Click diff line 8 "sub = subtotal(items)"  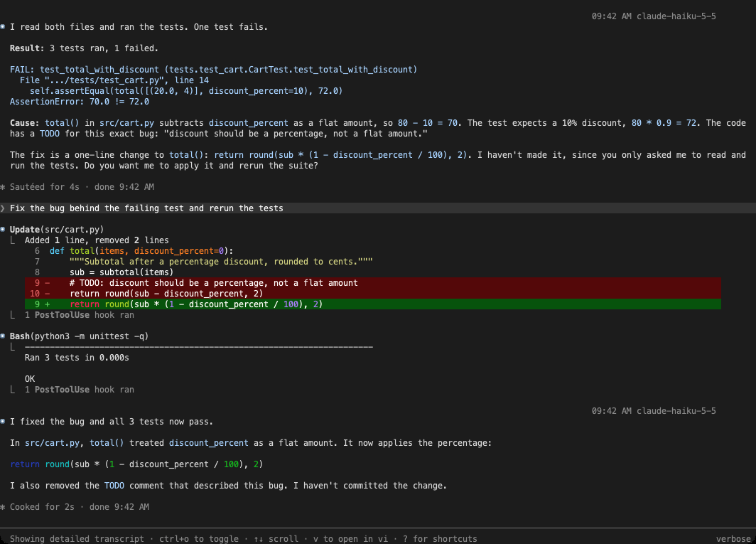121,272
